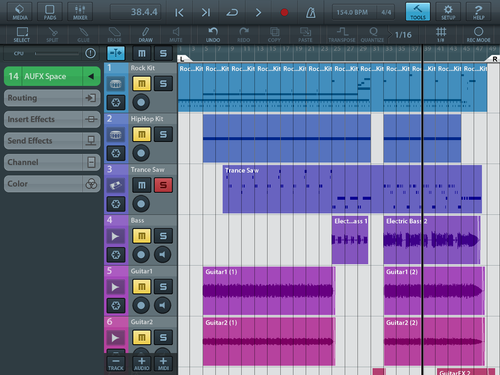The height and width of the screenshot is (375, 500).
Task: Choose the Erase tool
Action: 114,35
